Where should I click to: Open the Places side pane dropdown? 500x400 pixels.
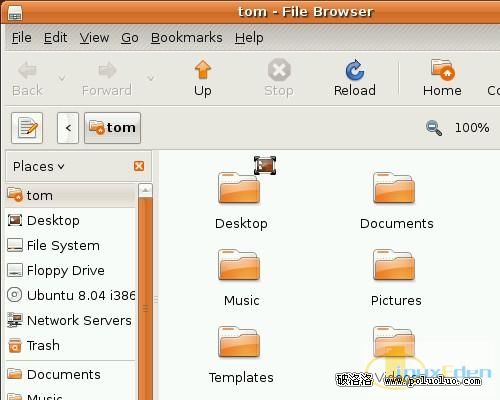point(38,166)
